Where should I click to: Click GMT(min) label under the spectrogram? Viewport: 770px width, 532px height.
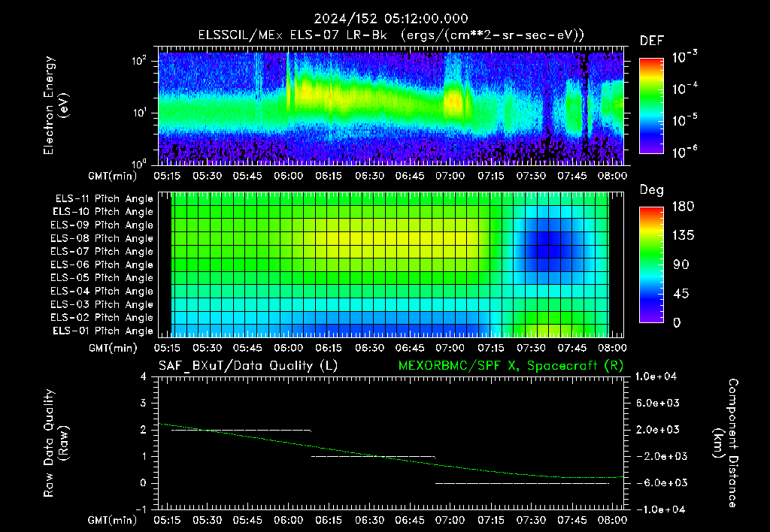(113, 176)
